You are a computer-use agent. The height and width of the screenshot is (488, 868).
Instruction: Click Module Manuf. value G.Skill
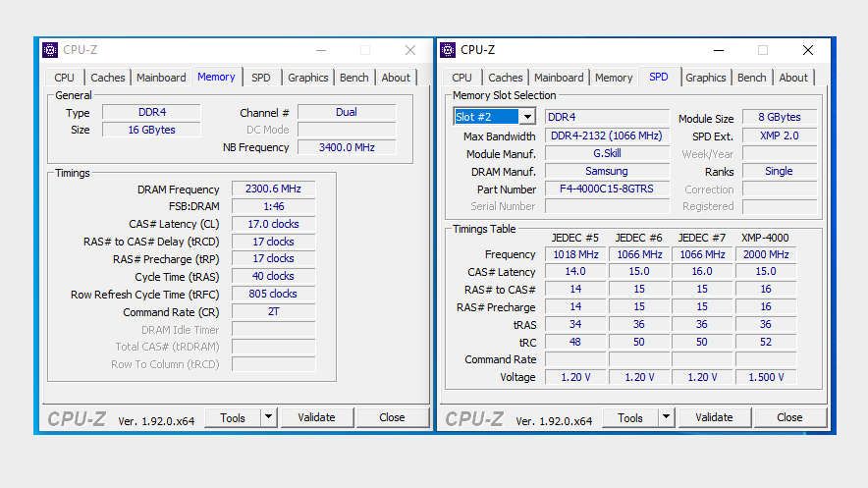pyautogui.click(x=607, y=153)
